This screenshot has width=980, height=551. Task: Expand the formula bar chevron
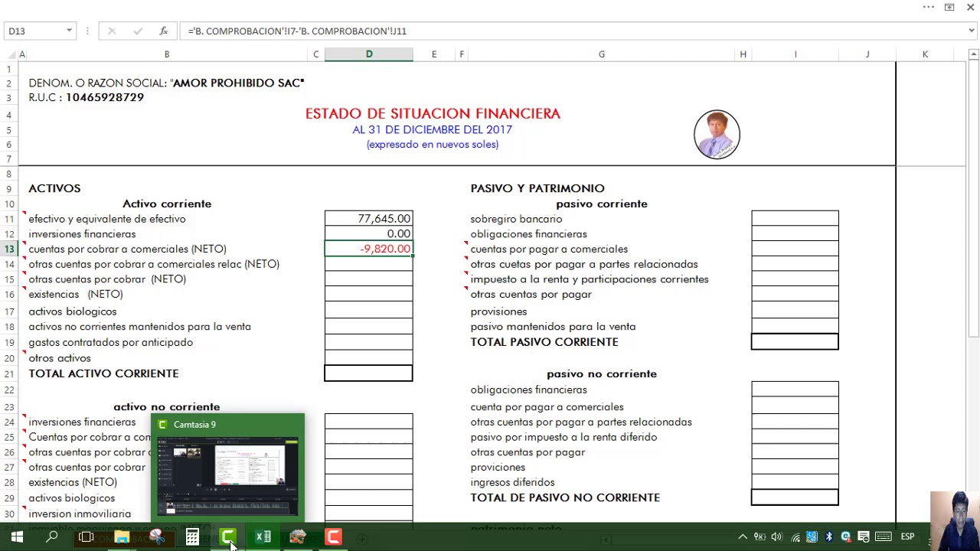coord(972,31)
